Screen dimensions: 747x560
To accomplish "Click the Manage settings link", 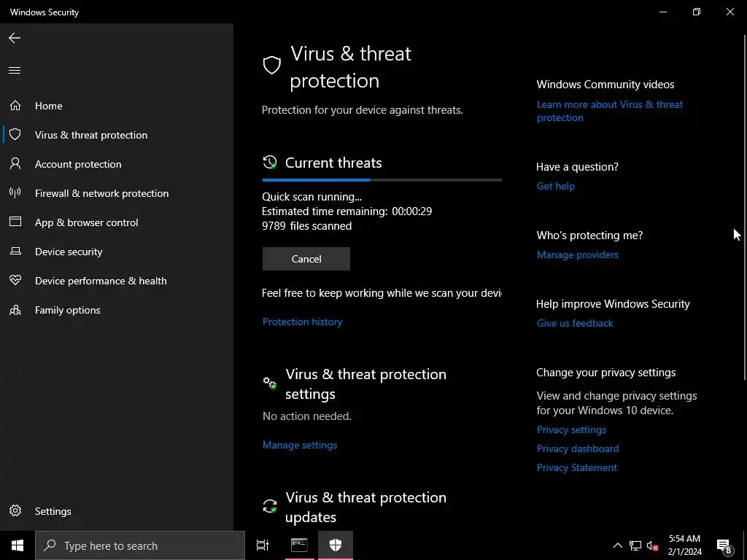I will pos(300,445).
